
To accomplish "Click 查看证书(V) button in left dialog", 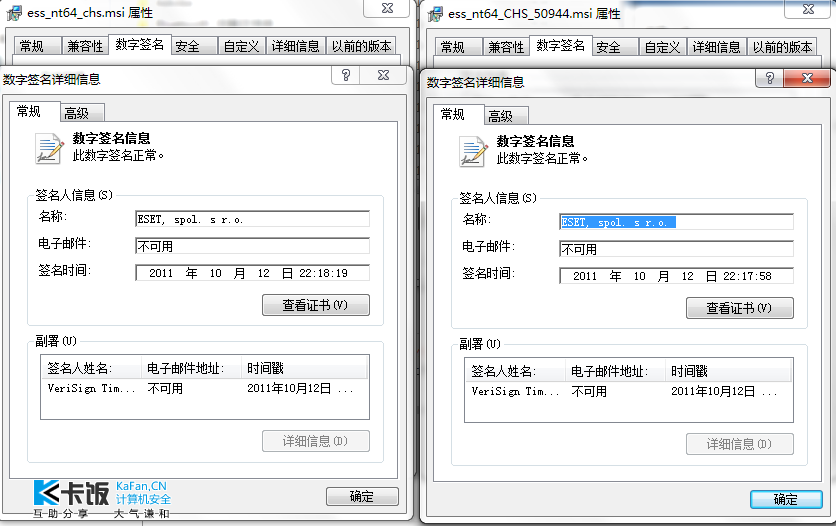I will [316, 305].
